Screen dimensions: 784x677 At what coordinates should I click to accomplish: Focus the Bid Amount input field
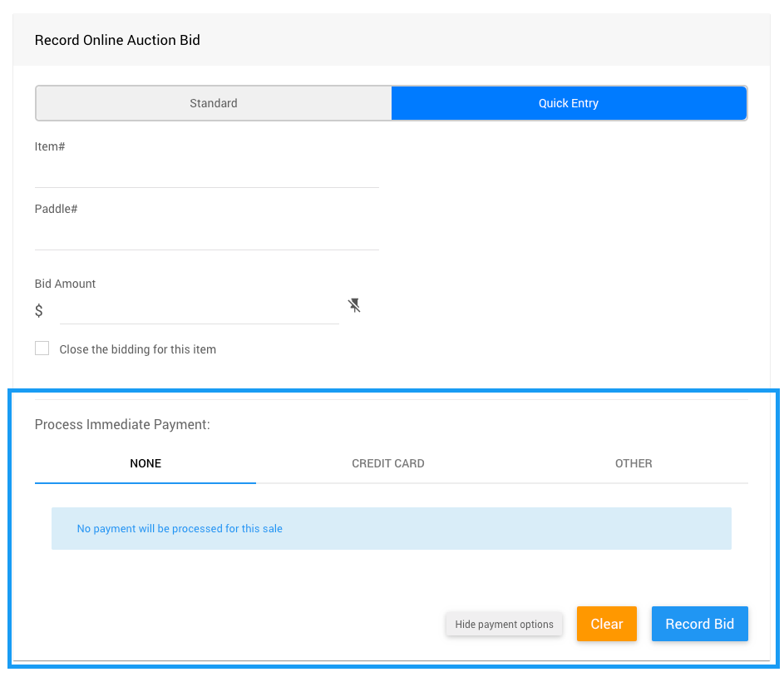pyautogui.click(x=200, y=311)
